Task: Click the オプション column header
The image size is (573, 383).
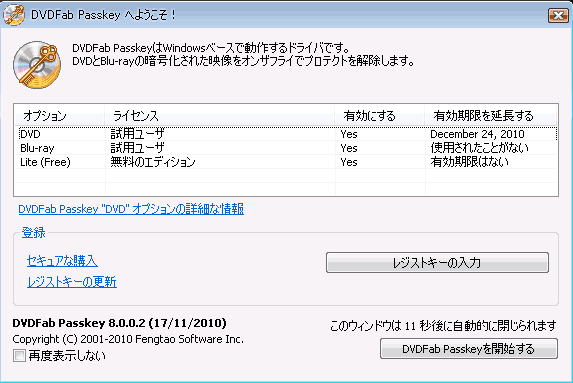Action: pyautogui.click(x=60, y=115)
